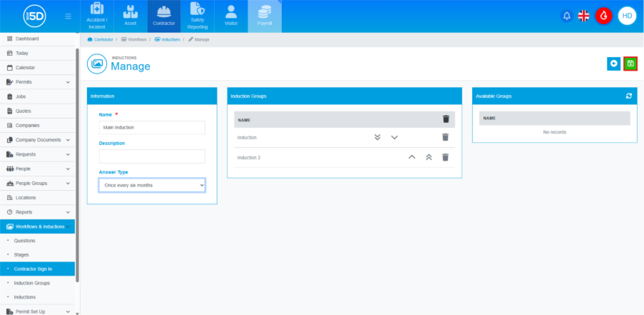Click the UK flag language icon

(x=584, y=16)
